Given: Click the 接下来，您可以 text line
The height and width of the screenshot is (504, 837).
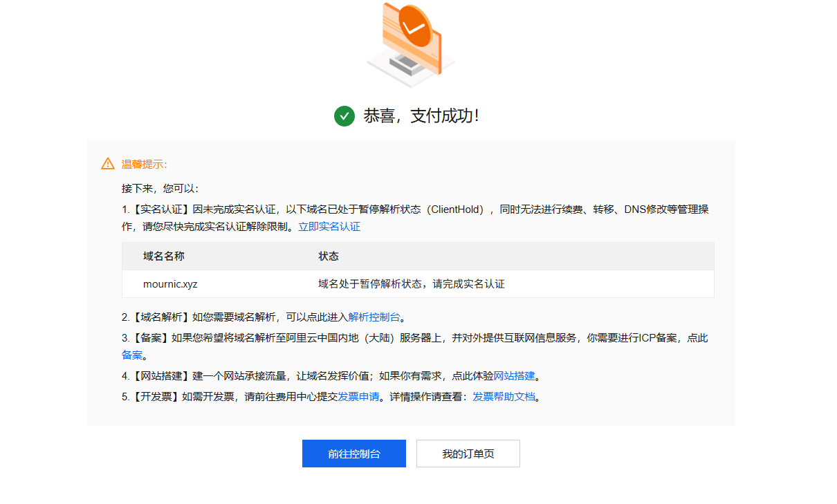Looking at the screenshot, I should 160,188.
